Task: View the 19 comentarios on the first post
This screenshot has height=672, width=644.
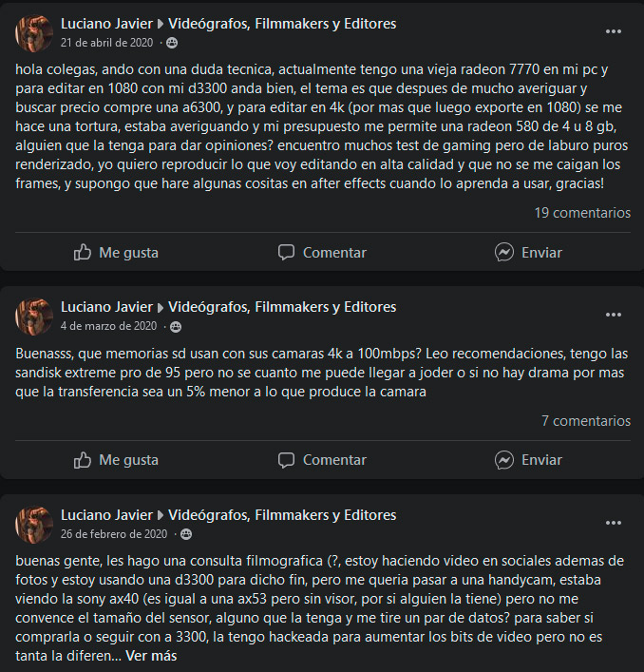Action: [582, 213]
